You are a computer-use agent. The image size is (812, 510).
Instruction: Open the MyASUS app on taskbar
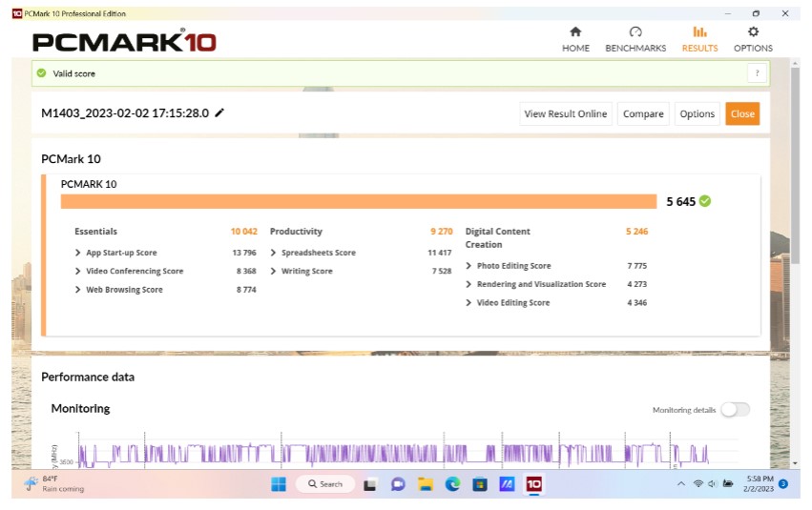coord(507,485)
